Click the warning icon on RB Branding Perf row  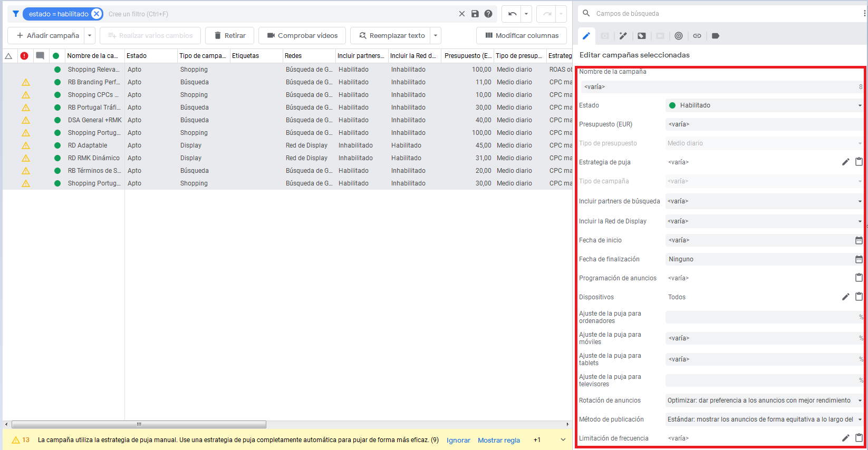pyautogui.click(x=26, y=82)
